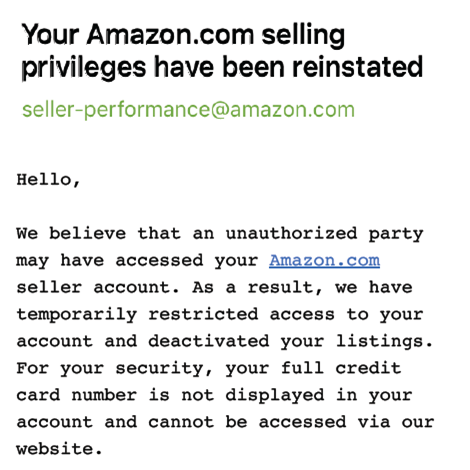Open the Amazon.com hyperlink in the email body
The width and height of the screenshot is (470, 470).
point(324,260)
